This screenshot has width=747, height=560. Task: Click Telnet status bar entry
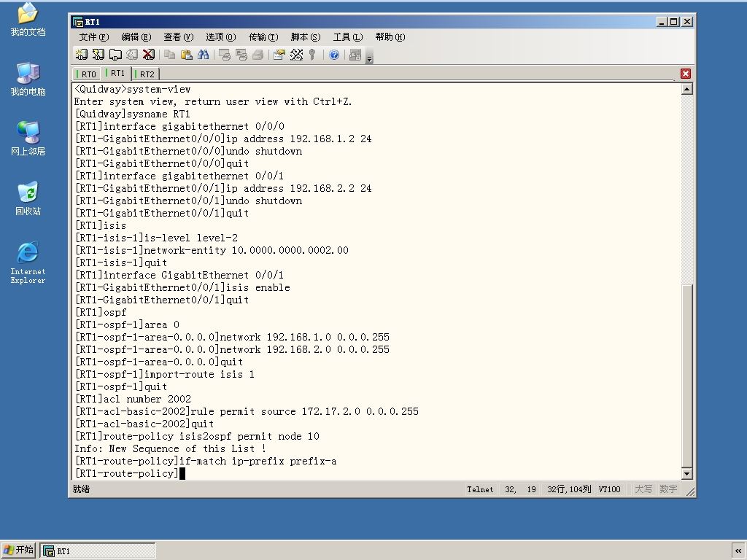[x=480, y=489]
